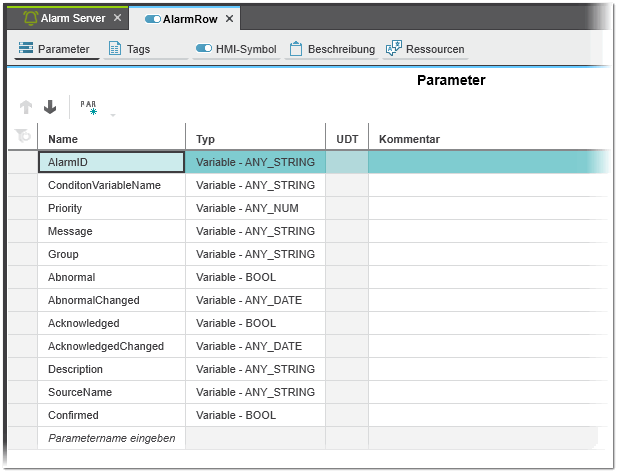Image resolution: width=617 pixels, height=472 pixels.
Task: Select the Message parameter row
Action: pos(110,231)
